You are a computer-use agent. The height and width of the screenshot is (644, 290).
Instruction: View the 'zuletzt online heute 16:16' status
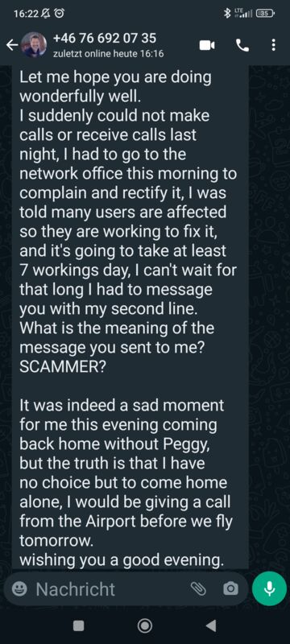tap(109, 54)
